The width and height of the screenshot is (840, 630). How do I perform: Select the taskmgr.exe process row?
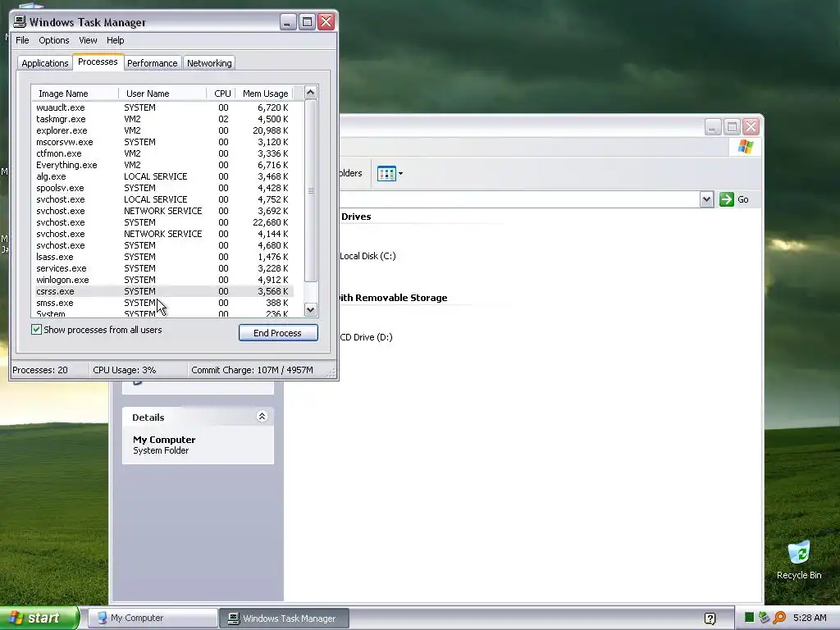tap(163, 119)
